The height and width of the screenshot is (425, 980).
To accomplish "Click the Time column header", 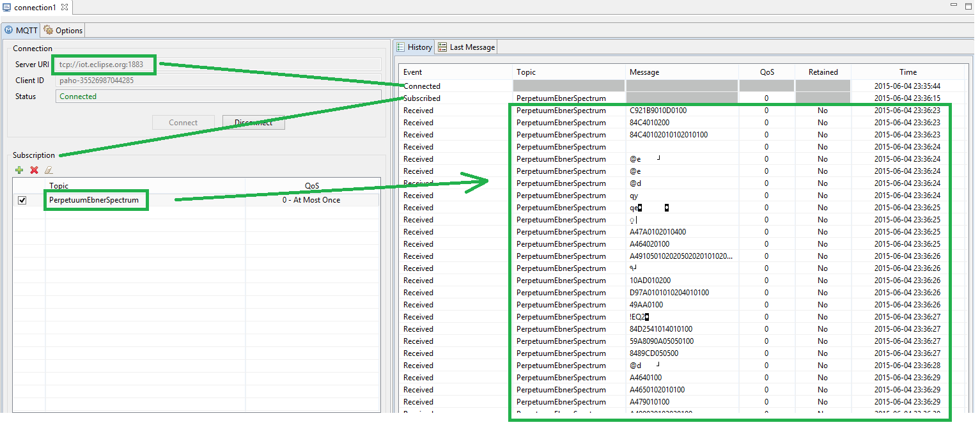I will click(908, 72).
